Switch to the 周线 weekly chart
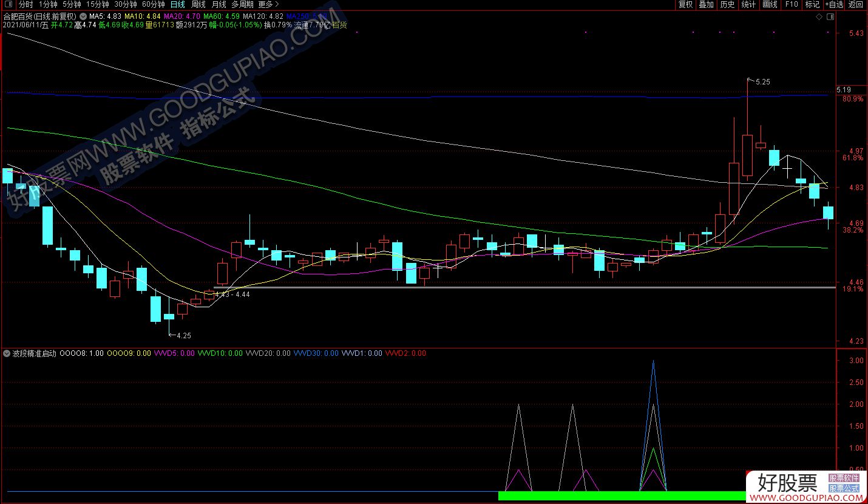The width and height of the screenshot is (868, 504). tap(198, 4)
